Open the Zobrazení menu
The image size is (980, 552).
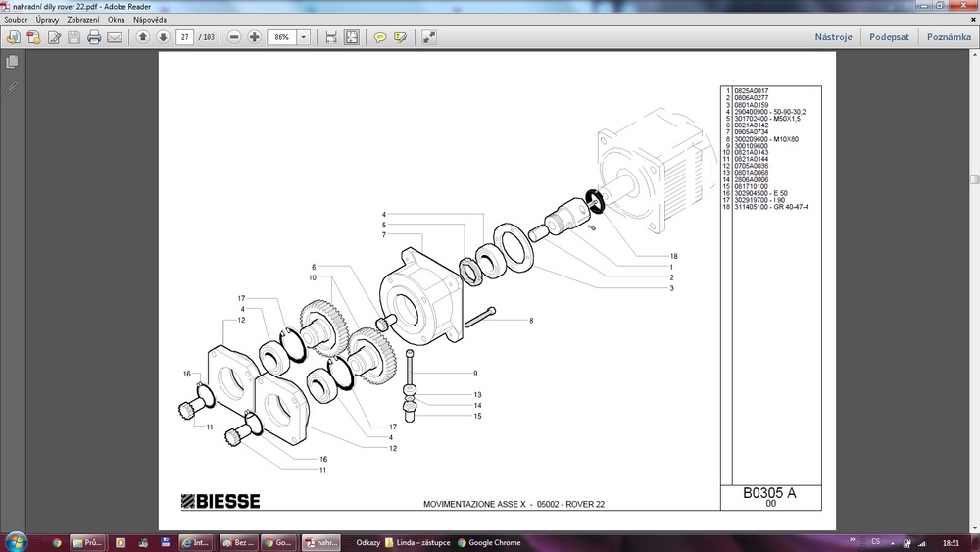(x=83, y=20)
